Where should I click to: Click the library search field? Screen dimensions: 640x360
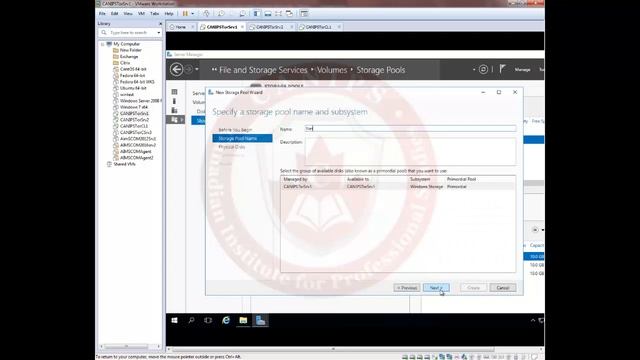coord(131,32)
